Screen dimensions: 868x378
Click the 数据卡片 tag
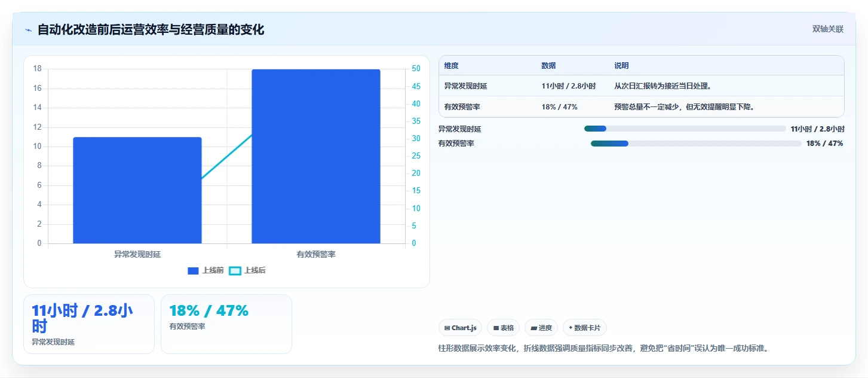coord(585,328)
